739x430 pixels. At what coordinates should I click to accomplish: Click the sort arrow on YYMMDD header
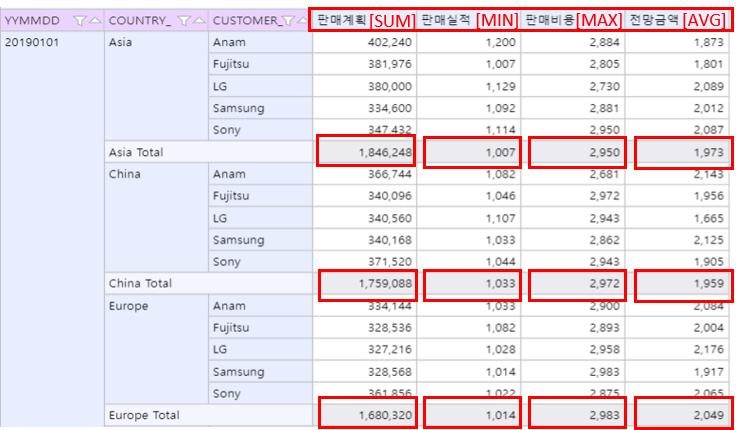click(x=95, y=20)
